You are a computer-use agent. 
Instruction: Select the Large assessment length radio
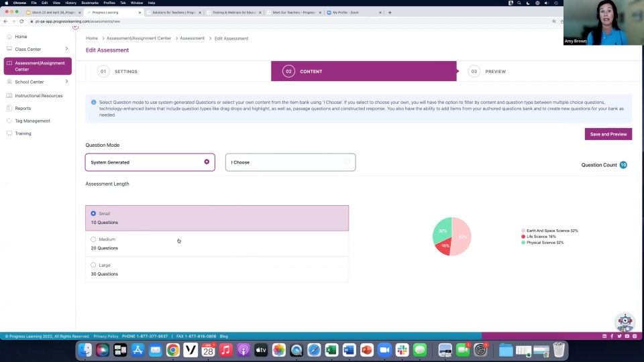pyautogui.click(x=93, y=265)
